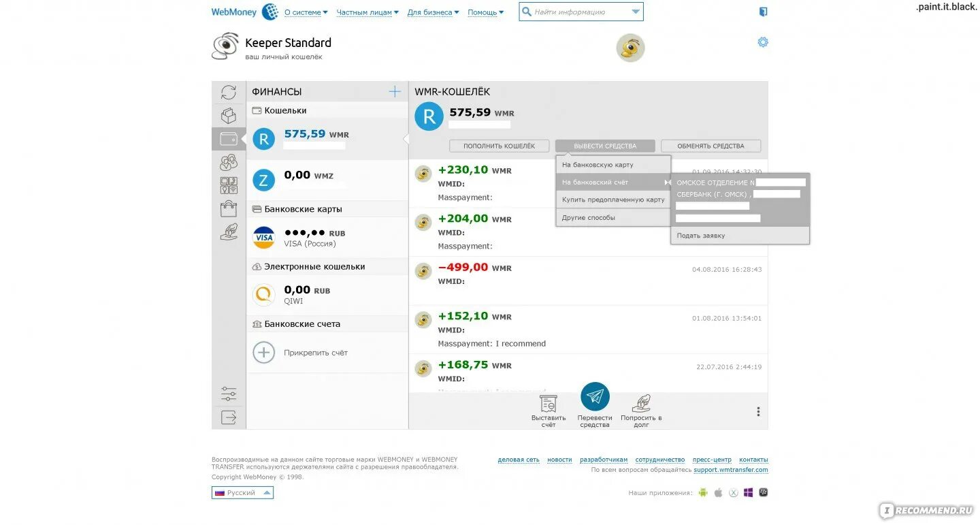Open the Для бизнеса dropdown menu
980x525 pixels.
pos(433,12)
